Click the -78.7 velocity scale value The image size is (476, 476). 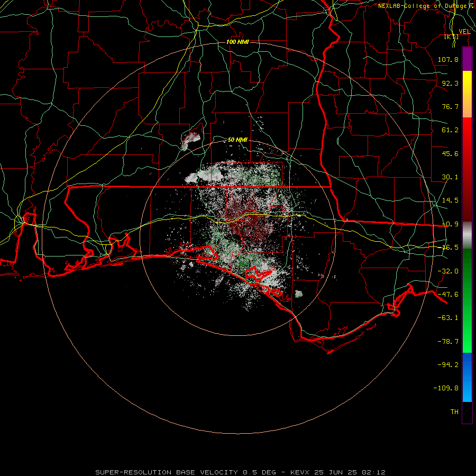tap(448, 342)
